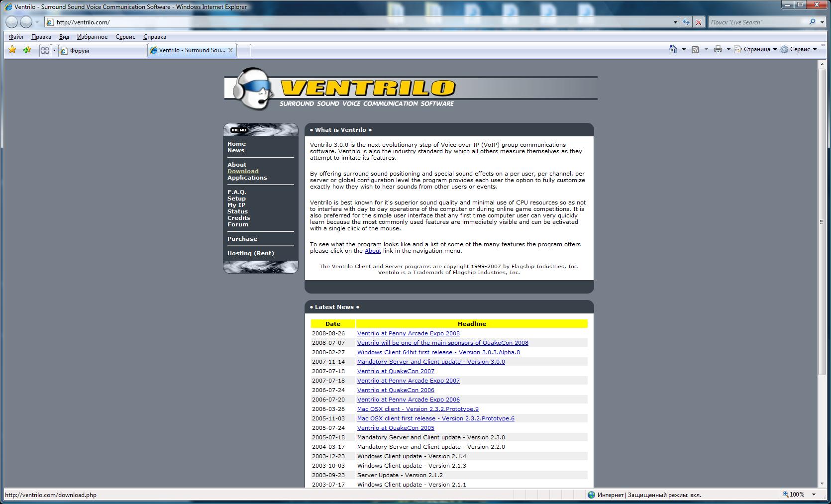Click the Live Search magnifier icon

tap(812, 22)
